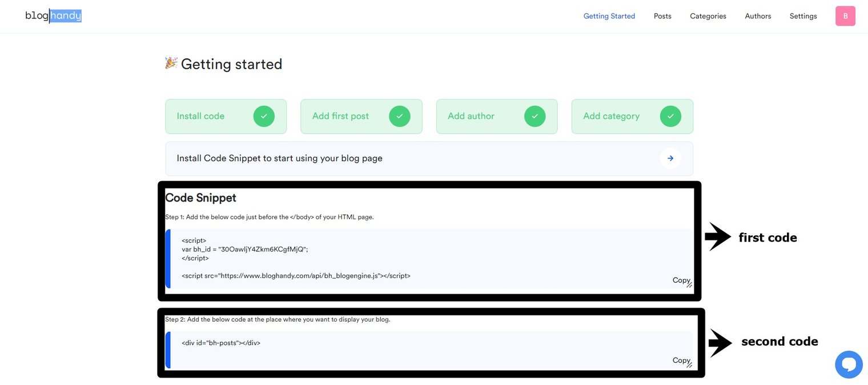Click inside the bh-posts div code box
Image resolution: width=868 pixels, height=385 pixels.
(429, 350)
